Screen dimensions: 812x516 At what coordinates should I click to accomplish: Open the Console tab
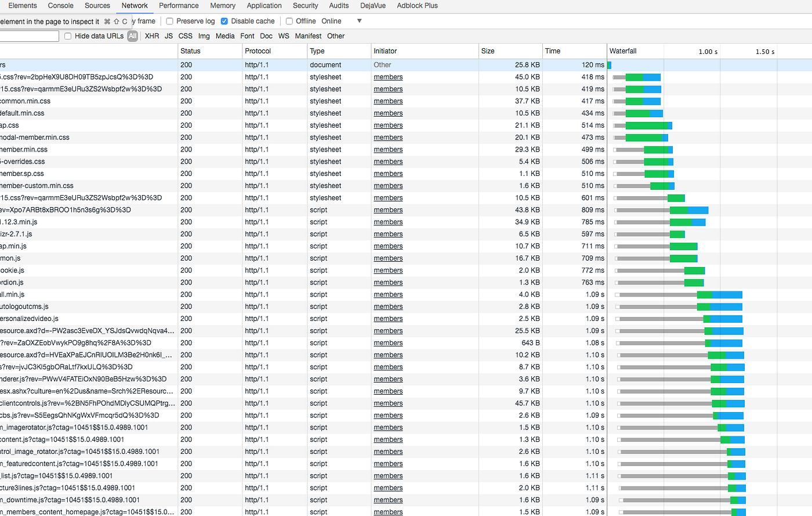(x=60, y=6)
